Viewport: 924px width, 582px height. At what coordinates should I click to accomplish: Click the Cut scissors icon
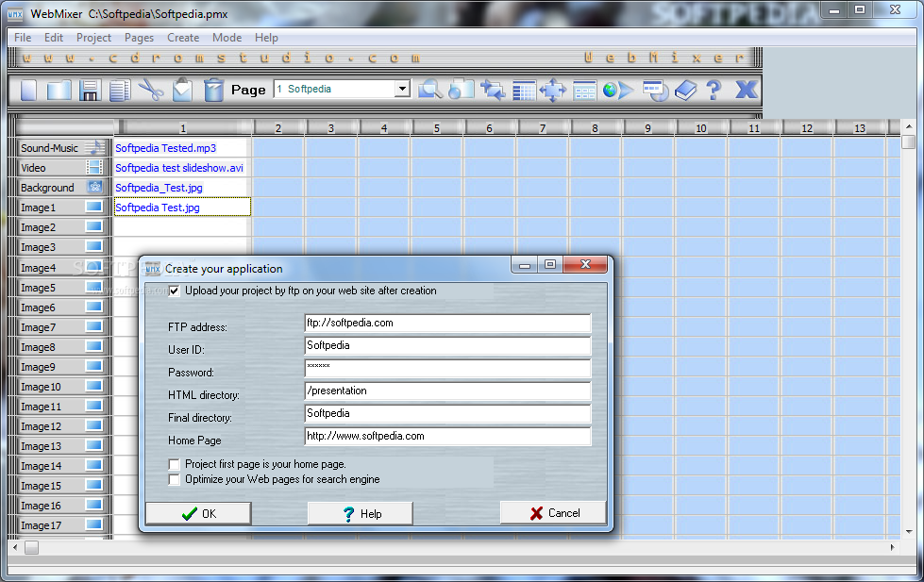coord(151,91)
